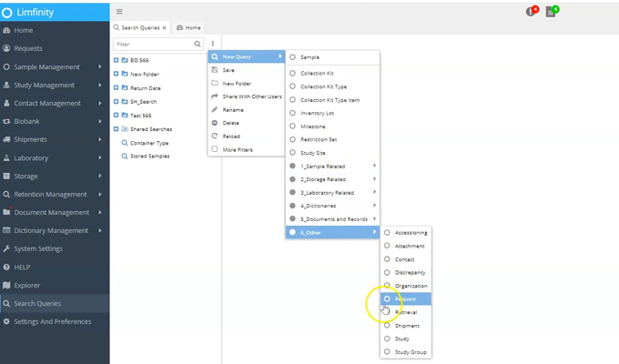Select the Request radio option
Image resolution: width=619 pixels, height=364 pixels.
click(387, 298)
